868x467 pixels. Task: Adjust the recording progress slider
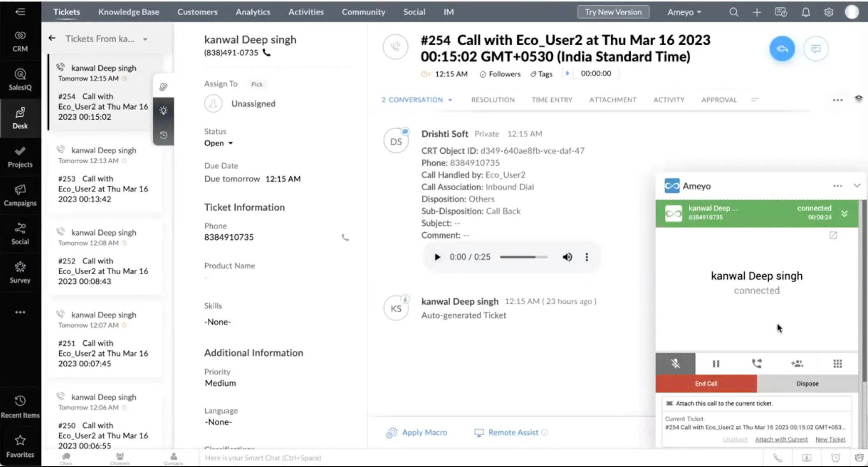(523, 257)
